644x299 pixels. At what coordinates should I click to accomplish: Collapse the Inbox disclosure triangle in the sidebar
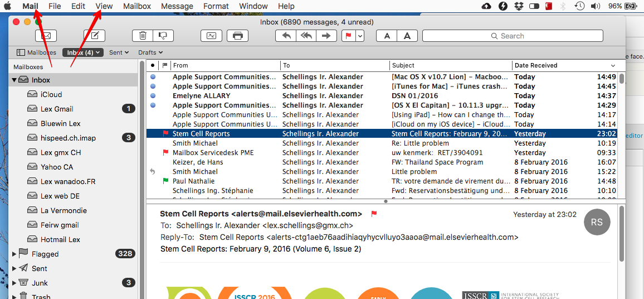14,80
